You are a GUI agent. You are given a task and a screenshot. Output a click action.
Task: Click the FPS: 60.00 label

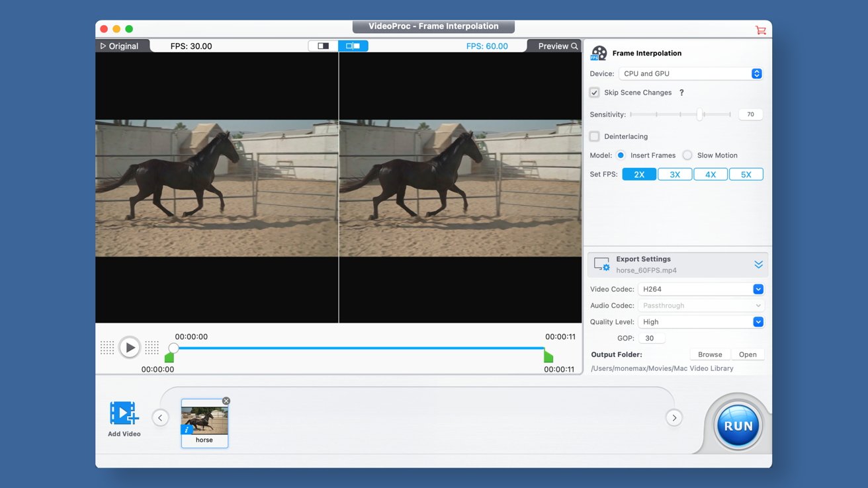487,46
